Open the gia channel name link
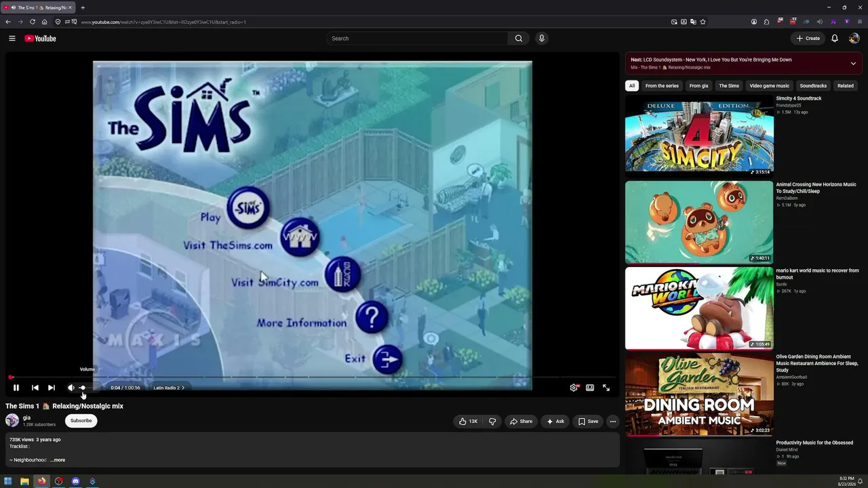 coord(26,418)
